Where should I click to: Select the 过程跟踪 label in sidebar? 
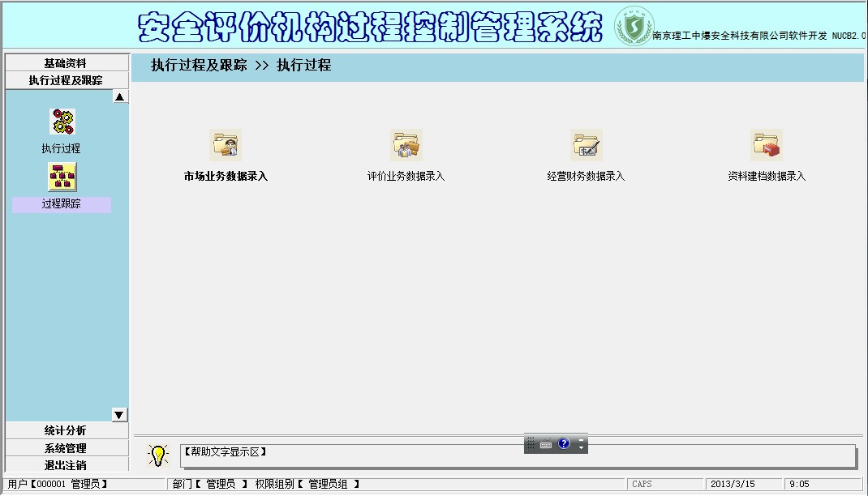tap(62, 204)
